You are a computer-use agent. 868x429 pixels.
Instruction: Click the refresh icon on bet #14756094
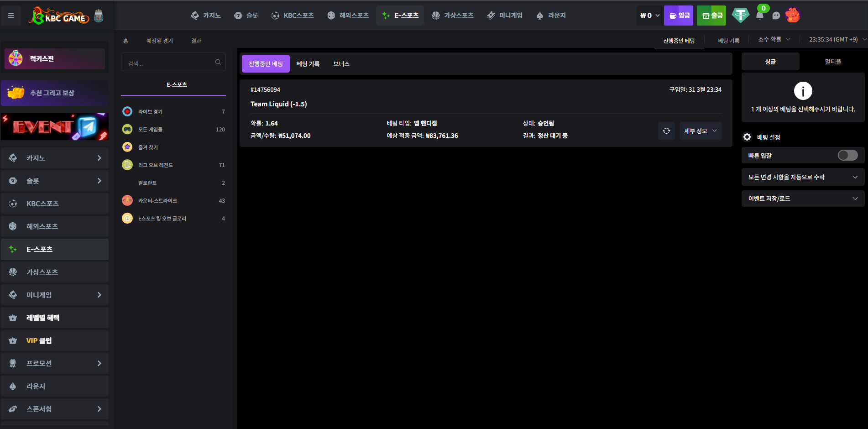point(666,131)
